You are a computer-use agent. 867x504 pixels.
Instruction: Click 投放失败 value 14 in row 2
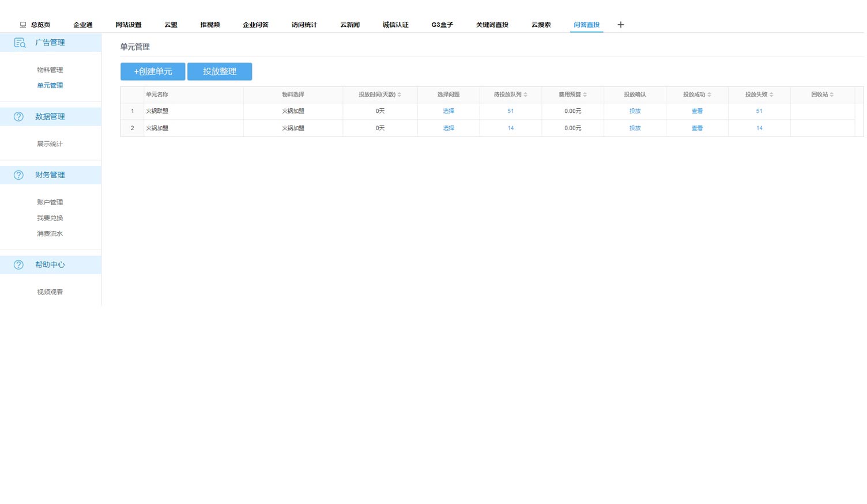pos(759,128)
